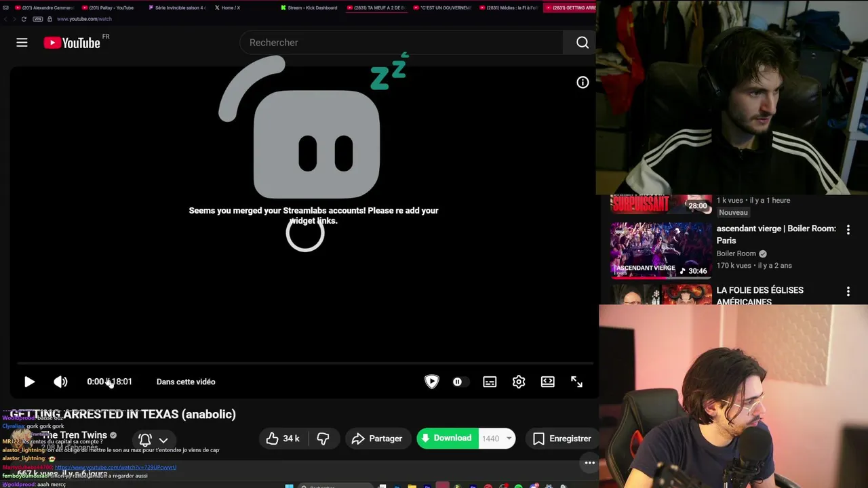Switch to Stream - Kick Dashboard tab

pyautogui.click(x=309, y=7)
